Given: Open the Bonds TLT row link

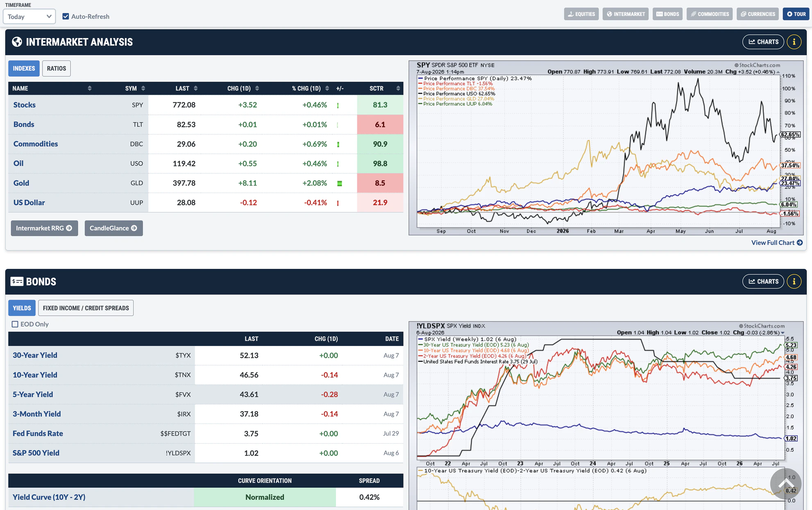Looking at the screenshot, I should point(24,125).
